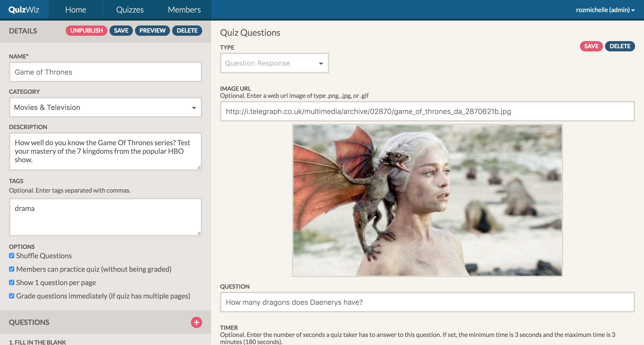Click the Image URL input field
The width and height of the screenshot is (644, 345).
[427, 111]
